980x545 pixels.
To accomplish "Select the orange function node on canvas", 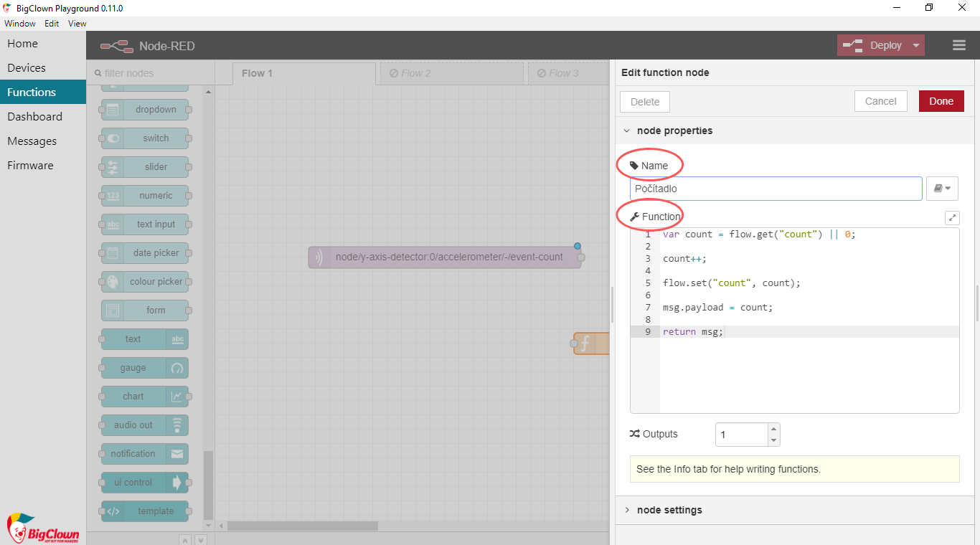I will pos(592,344).
